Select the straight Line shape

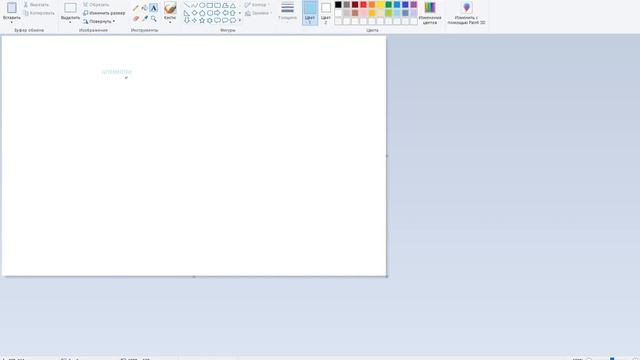[x=187, y=5]
